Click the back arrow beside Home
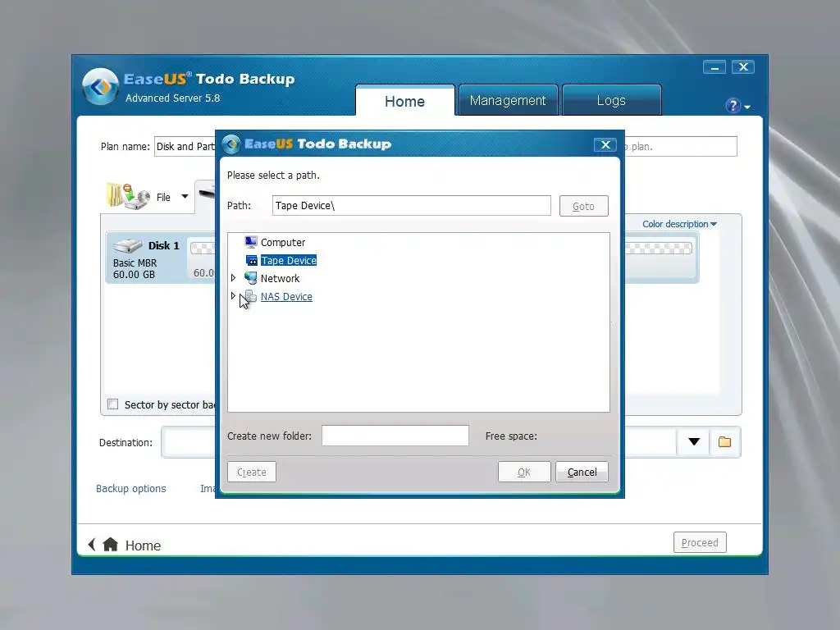The image size is (840, 630). tap(92, 545)
